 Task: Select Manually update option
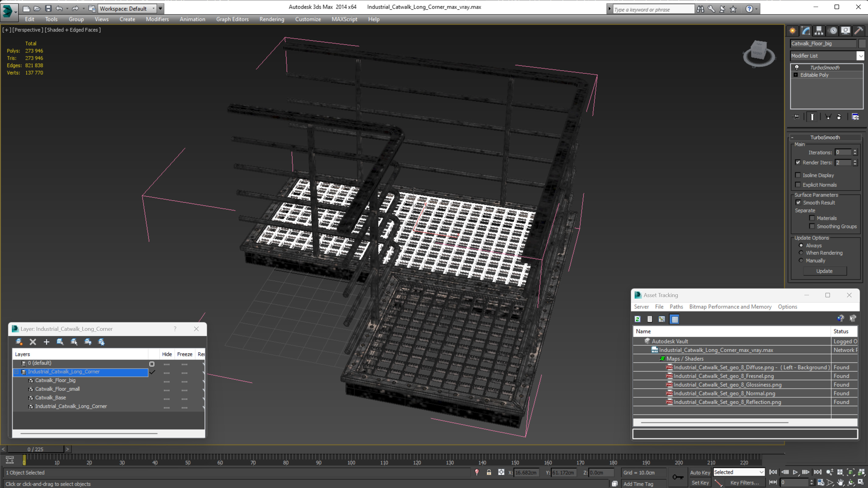[801, 260]
